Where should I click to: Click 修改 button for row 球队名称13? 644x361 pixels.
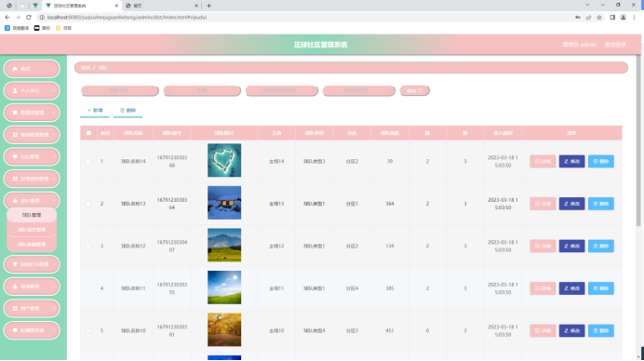click(571, 204)
